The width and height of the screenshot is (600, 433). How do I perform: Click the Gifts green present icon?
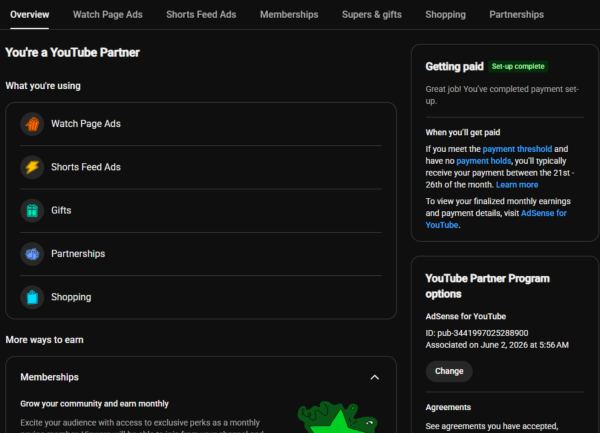32,210
